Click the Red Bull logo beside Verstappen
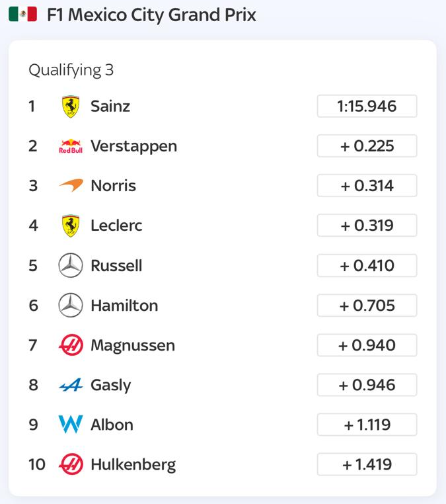This screenshot has width=446, height=504. (71, 146)
